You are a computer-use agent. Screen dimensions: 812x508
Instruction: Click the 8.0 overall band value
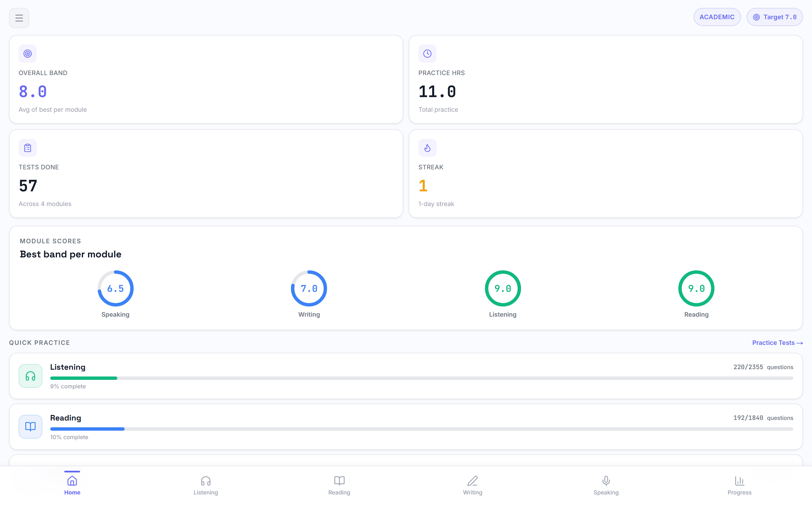[x=33, y=91]
